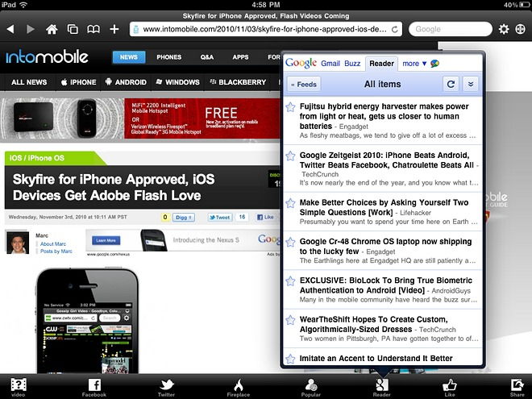Open browser settings gear icon

[503, 29]
